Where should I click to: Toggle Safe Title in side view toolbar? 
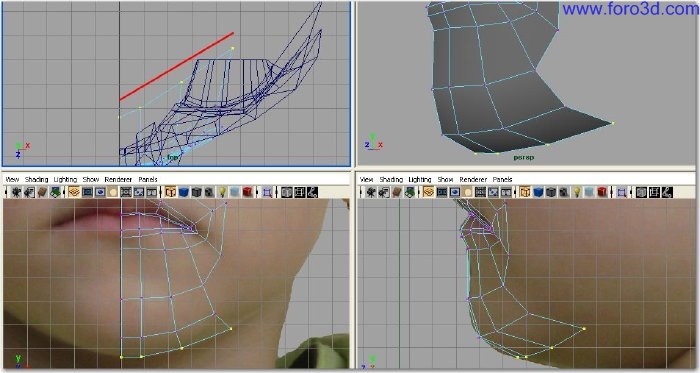(x=506, y=192)
